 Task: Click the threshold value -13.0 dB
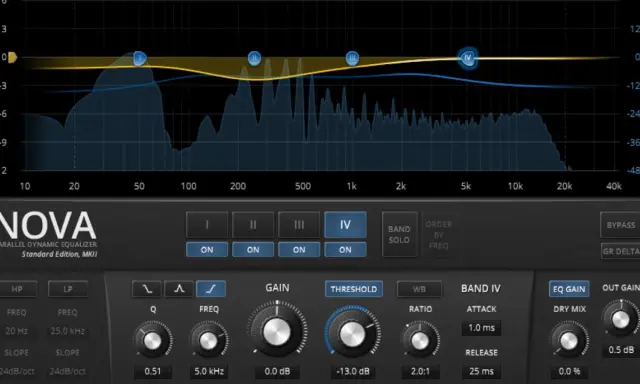coord(353,371)
